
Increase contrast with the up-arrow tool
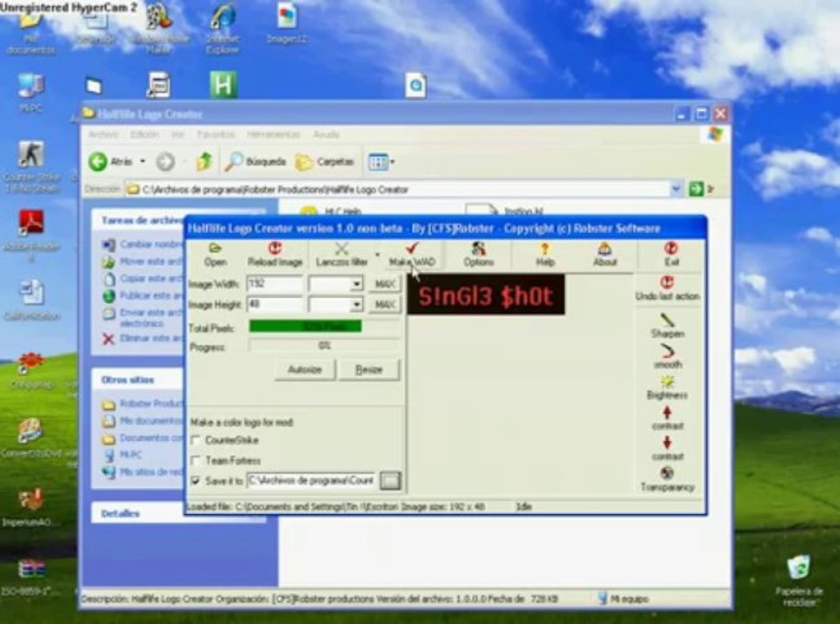667,419
